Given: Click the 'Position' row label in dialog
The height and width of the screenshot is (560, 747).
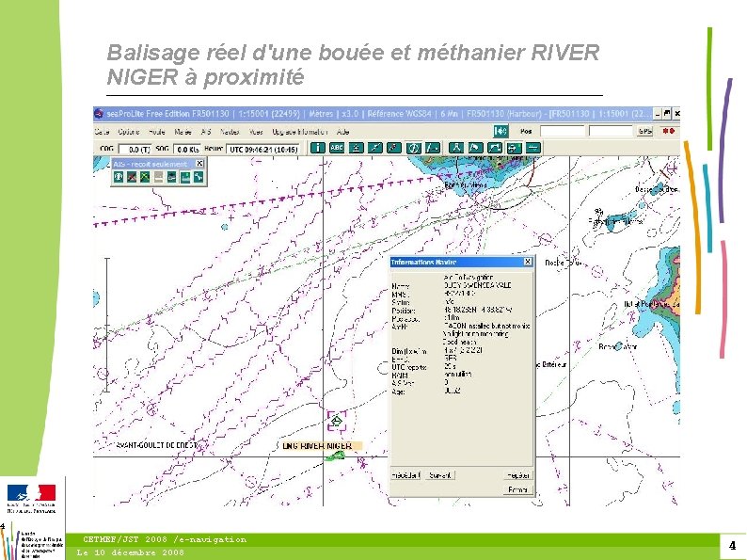Looking at the screenshot, I should point(403,311).
